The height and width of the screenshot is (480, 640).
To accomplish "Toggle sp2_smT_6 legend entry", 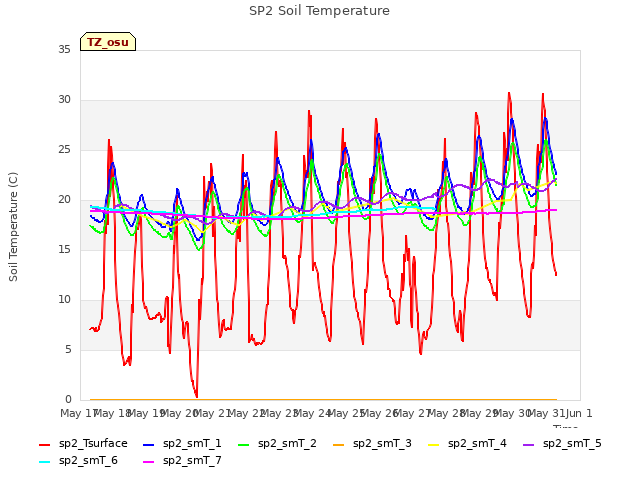I will (x=78, y=461).
